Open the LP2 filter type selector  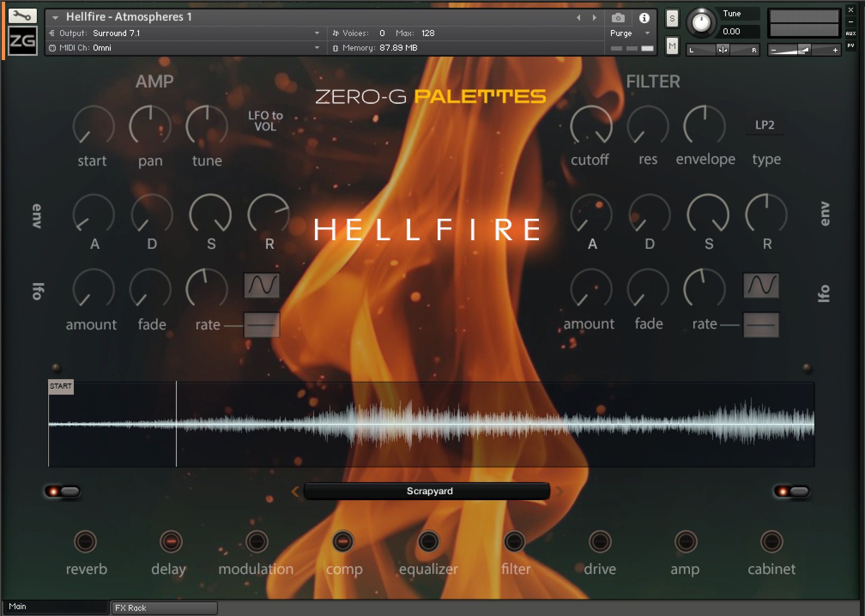765,125
